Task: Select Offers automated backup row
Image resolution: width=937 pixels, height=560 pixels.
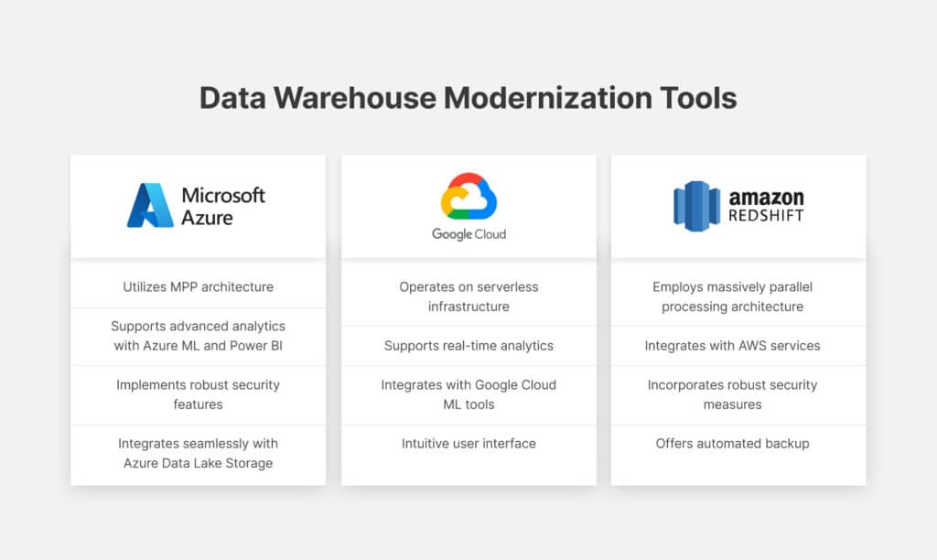Action: pos(738,444)
